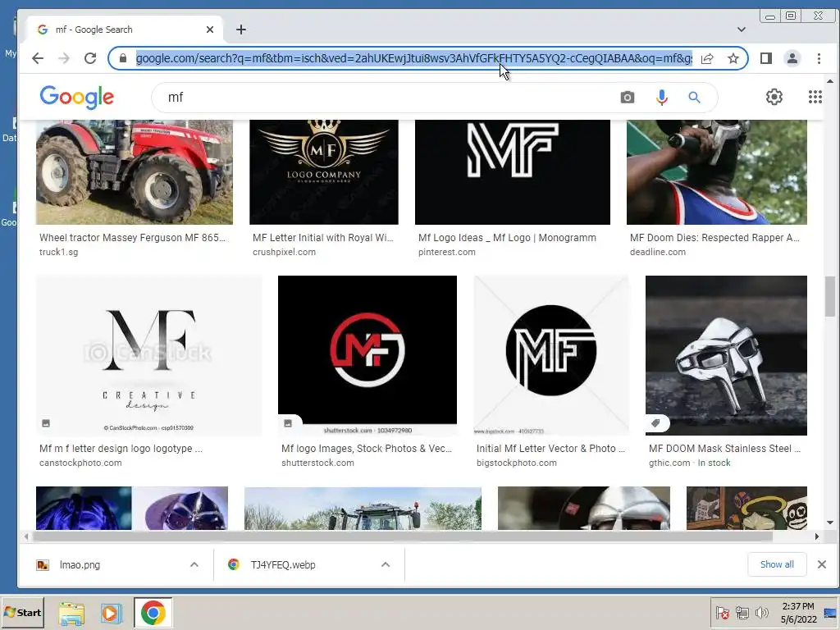Click crushpixel.com source link

tap(284, 253)
